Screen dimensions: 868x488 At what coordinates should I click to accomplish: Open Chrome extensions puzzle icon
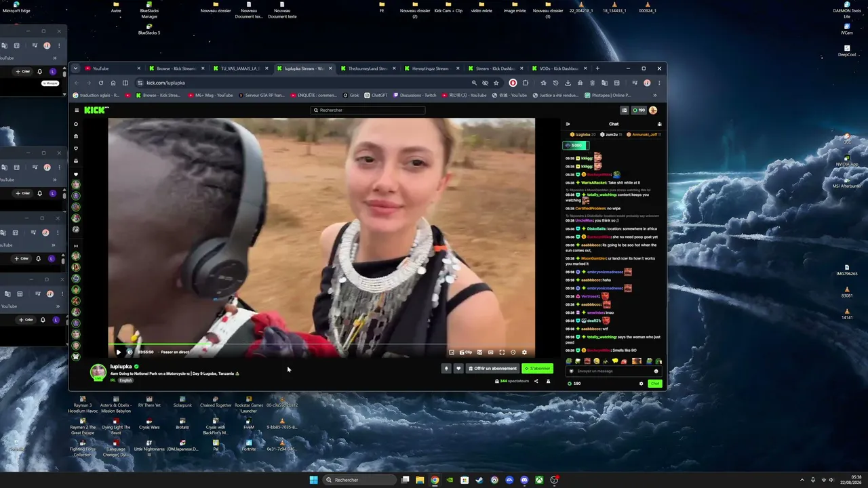pos(525,83)
